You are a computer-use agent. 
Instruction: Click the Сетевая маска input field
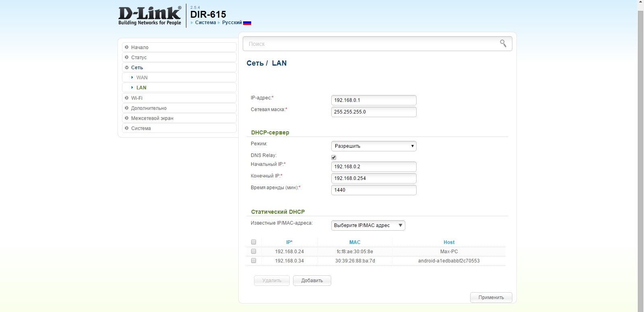[x=374, y=112]
